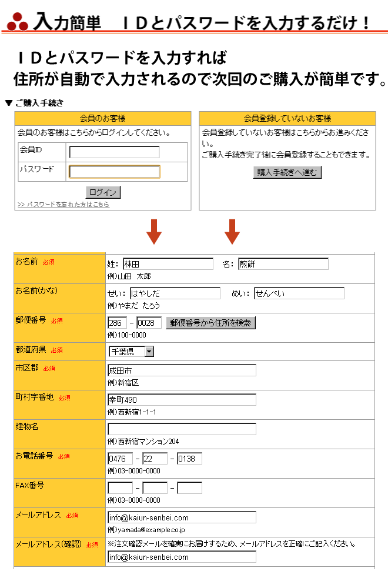Select the めい field with せんべい
This screenshot has height=588, width=388.
click(299, 293)
